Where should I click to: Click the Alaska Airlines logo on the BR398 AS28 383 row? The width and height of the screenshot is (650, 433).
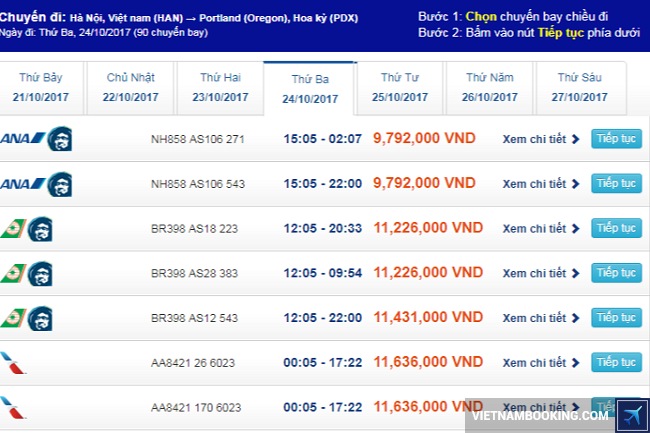coord(40,273)
